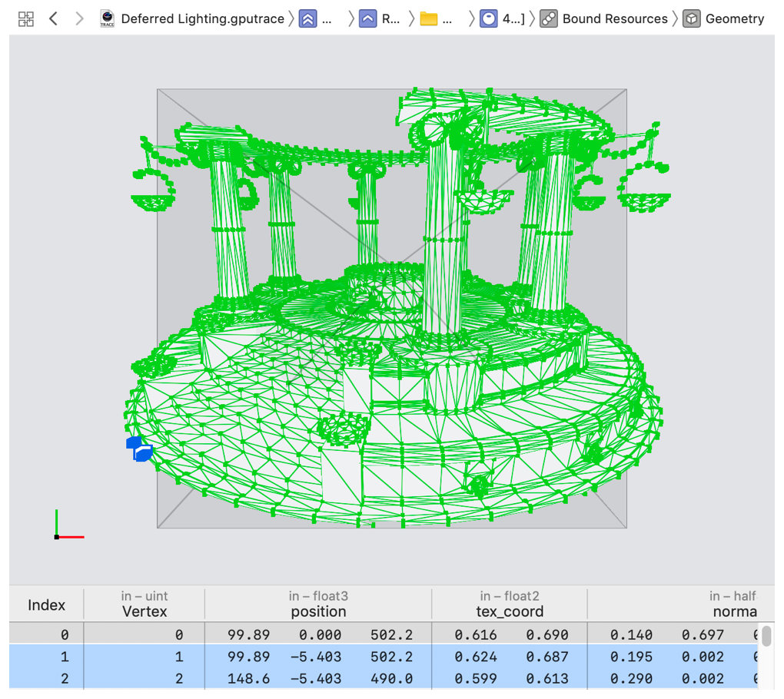The image size is (784, 699).
Task: Click the vertex table vertical scrollbar
Action: [766, 637]
